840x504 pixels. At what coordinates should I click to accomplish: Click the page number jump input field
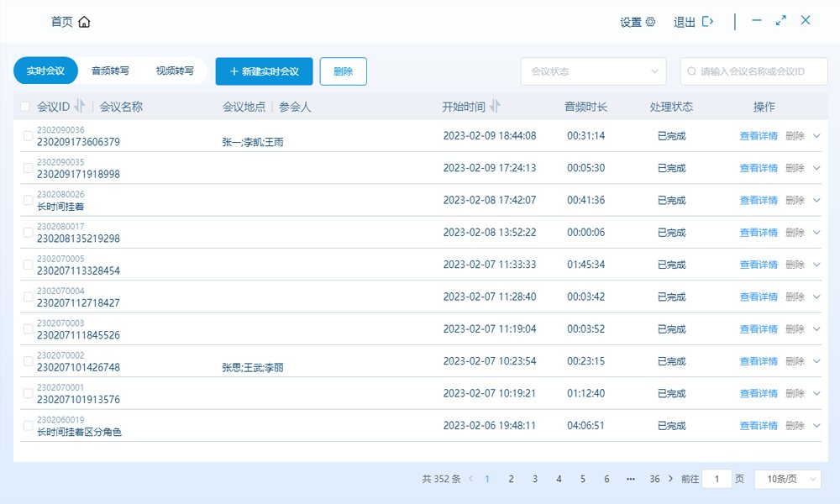pos(717,479)
